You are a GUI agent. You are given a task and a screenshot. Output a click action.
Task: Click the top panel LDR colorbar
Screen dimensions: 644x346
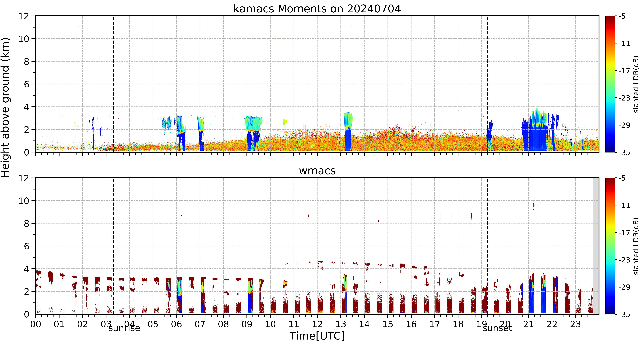pyautogui.click(x=610, y=84)
